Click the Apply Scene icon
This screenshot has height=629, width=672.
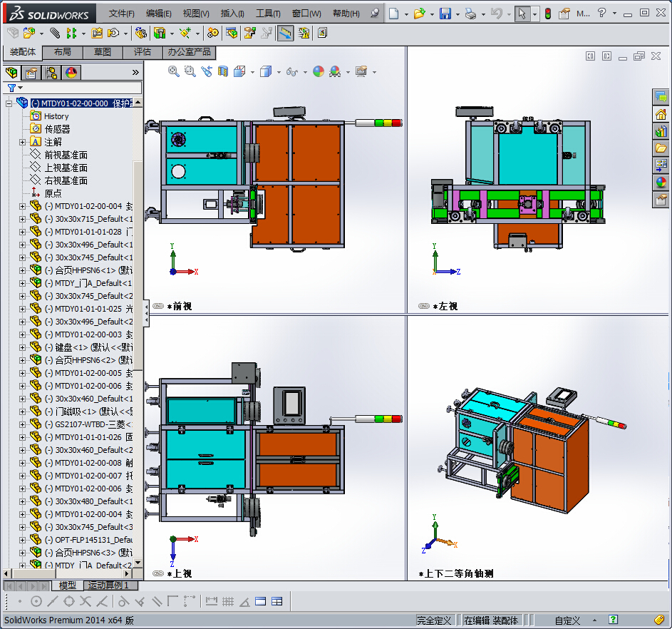tap(335, 71)
